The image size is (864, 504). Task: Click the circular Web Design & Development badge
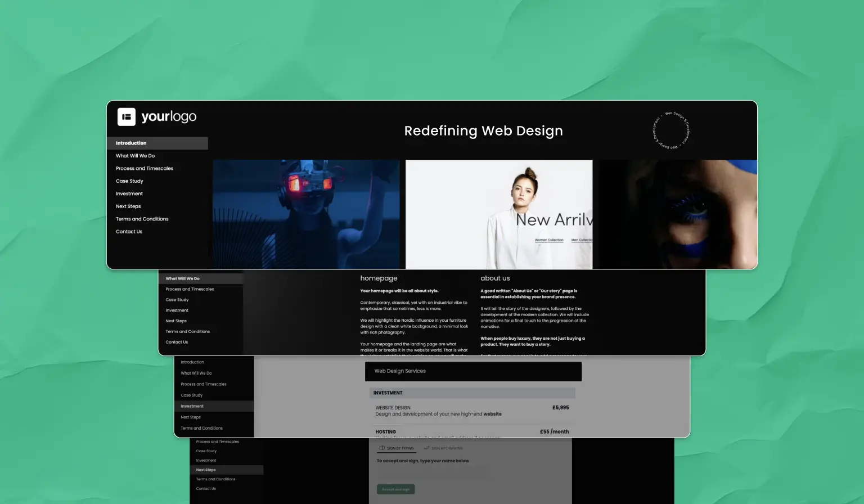(671, 130)
